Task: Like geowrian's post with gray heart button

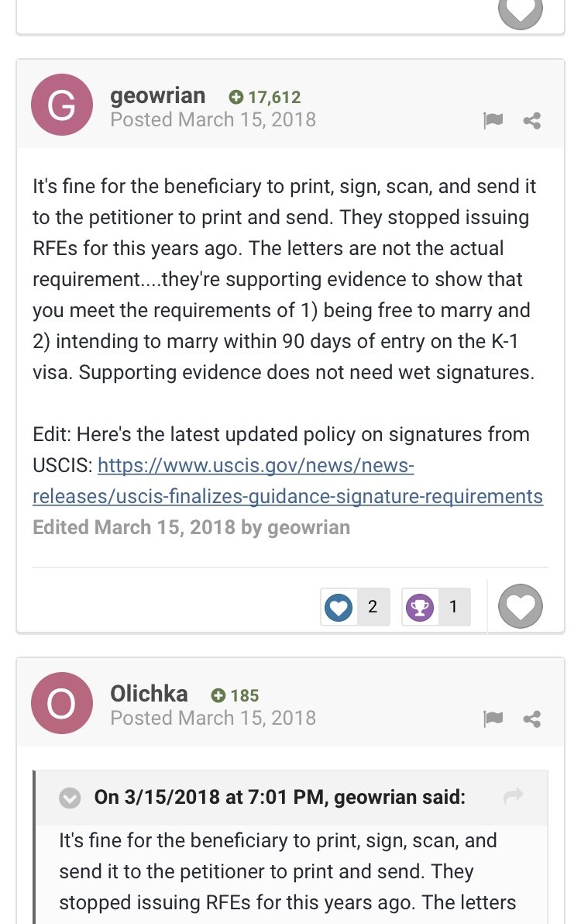Action: tap(521, 606)
